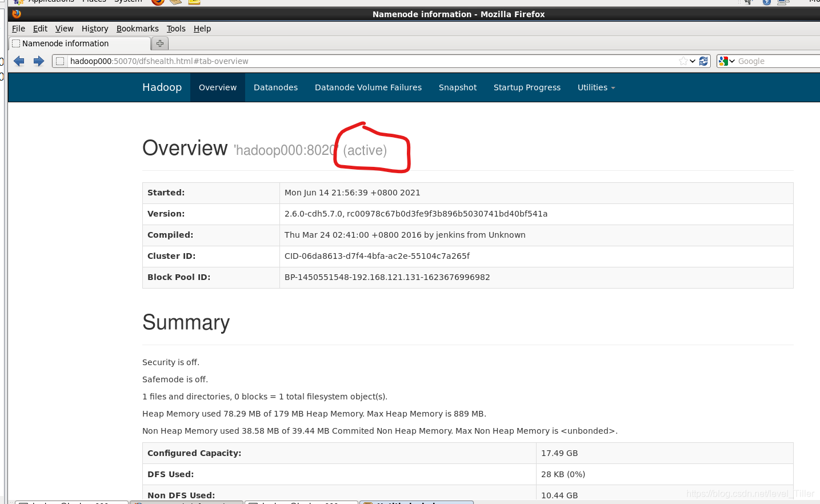The height and width of the screenshot is (504, 820).
Task: Bookmark this page with the star icon
Action: click(x=683, y=61)
